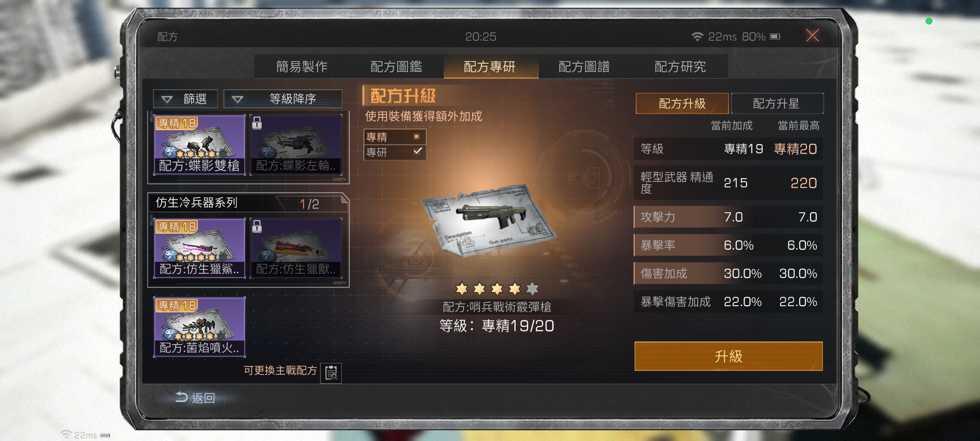Viewport: 980px width, 441px height.
Task: Close the recipe panel with red X
Action: tap(812, 36)
